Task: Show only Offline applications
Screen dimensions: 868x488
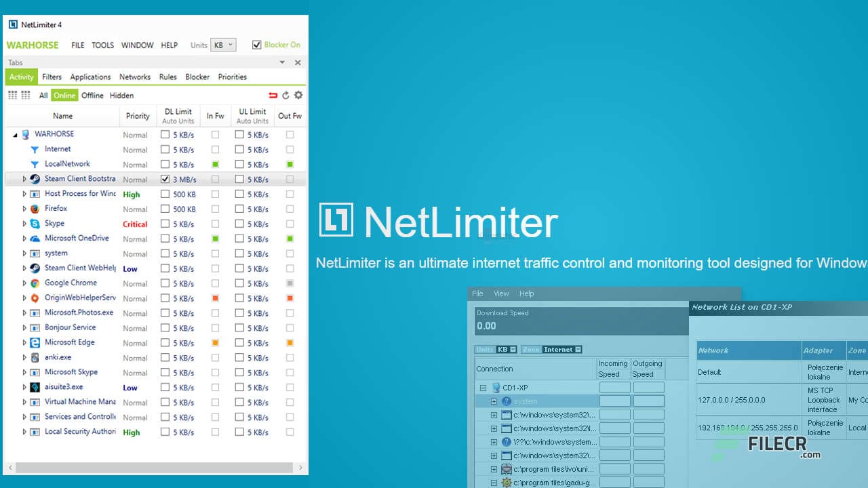Action: (x=92, y=95)
